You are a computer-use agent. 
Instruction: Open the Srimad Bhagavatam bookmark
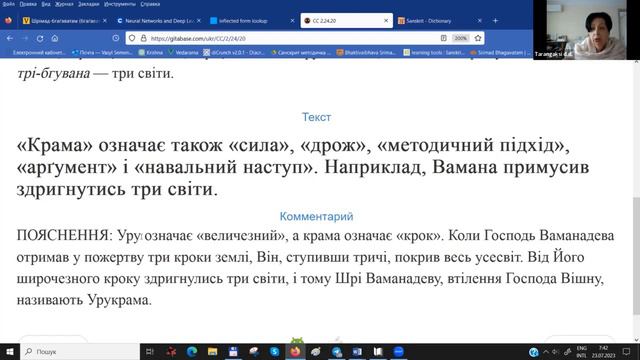click(500, 52)
